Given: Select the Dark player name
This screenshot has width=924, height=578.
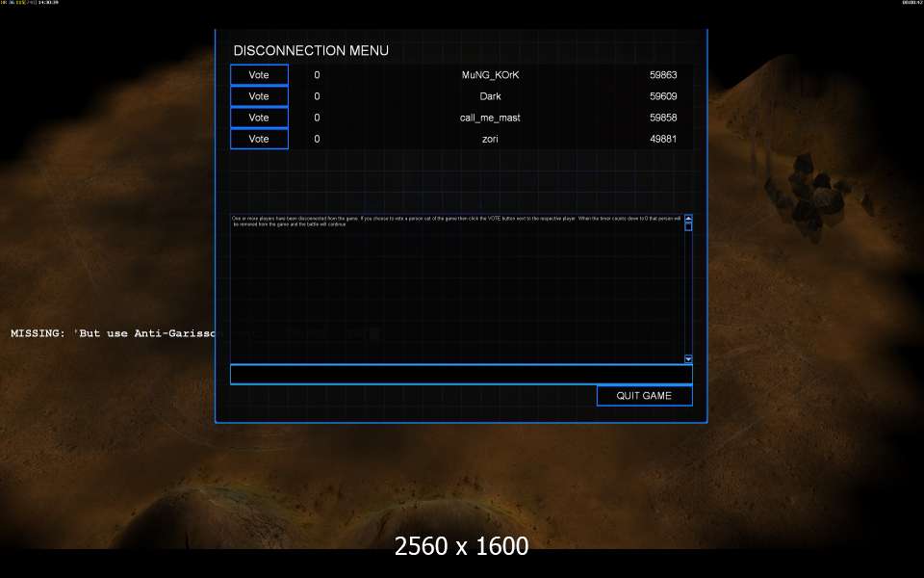Looking at the screenshot, I should pyautogui.click(x=490, y=96).
